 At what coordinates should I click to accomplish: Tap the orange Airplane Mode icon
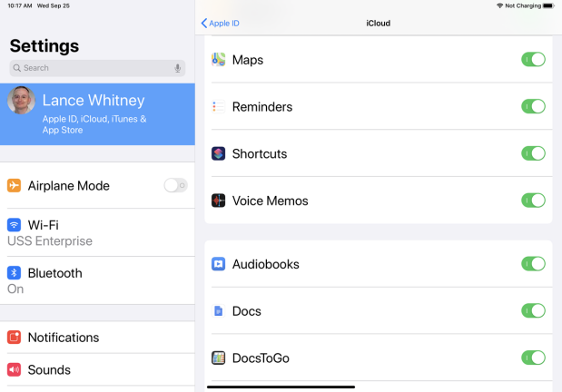(x=14, y=185)
